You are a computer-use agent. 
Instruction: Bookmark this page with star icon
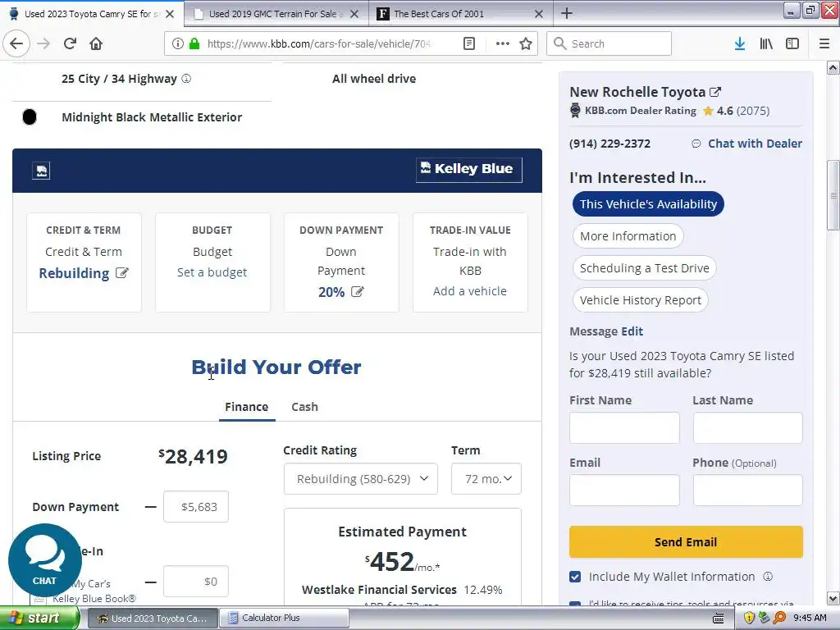[526, 43]
